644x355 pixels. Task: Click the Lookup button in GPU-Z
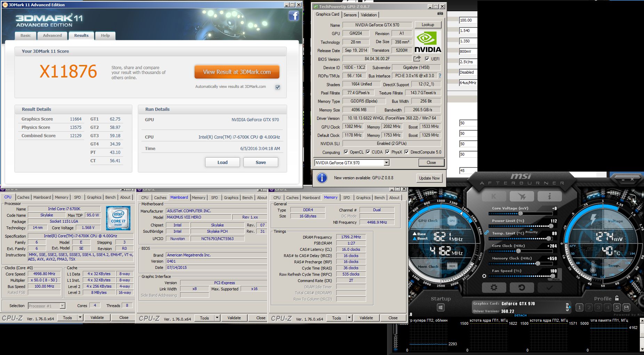tap(428, 25)
